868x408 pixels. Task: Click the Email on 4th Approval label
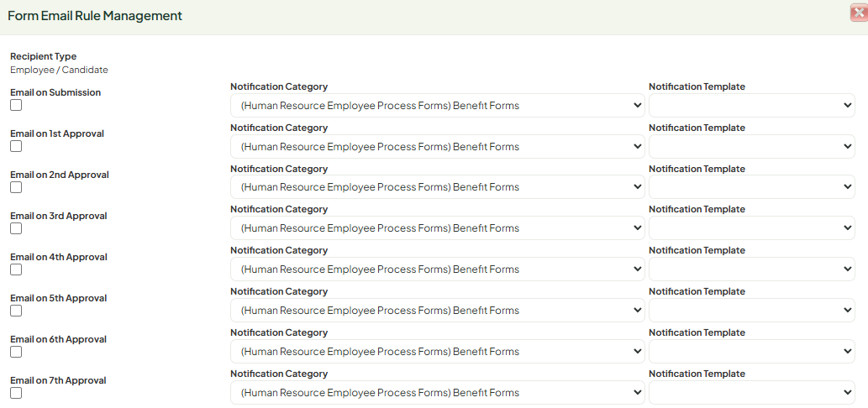59,257
